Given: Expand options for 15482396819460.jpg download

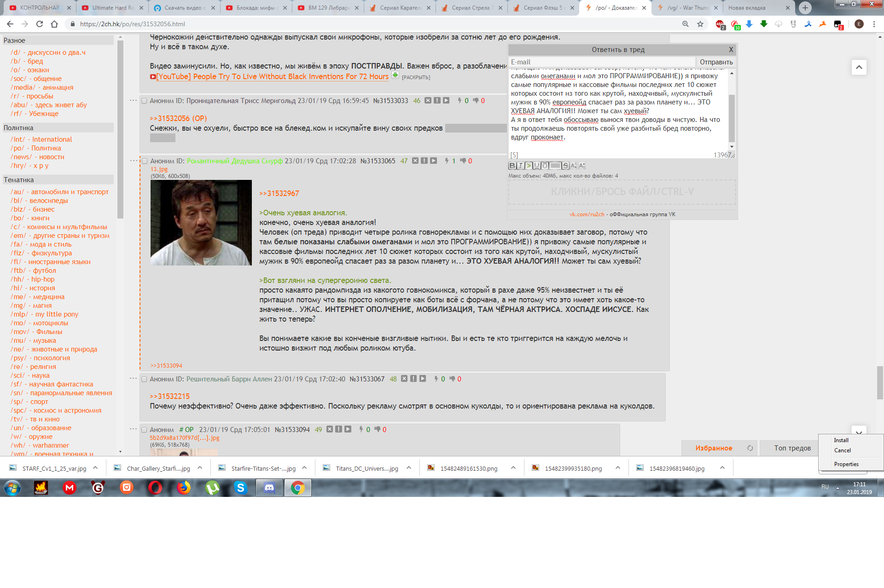Looking at the screenshot, I should click(722, 468).
